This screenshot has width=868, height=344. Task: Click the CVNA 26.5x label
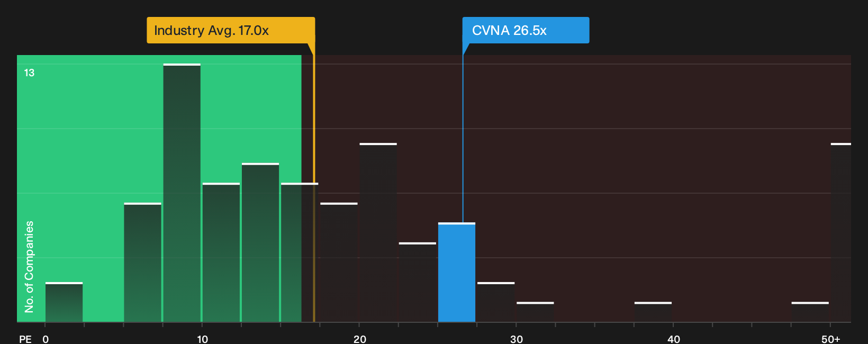[x=526, y=30]
